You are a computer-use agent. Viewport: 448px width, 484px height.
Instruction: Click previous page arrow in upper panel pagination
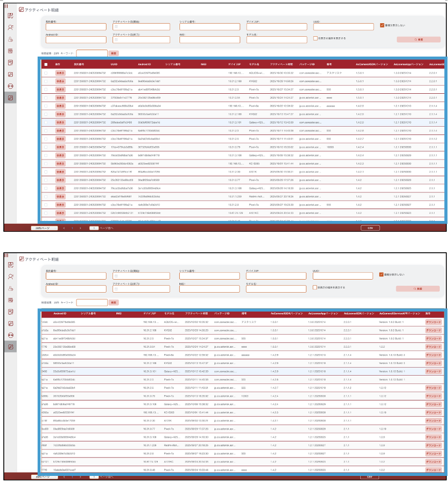[x=64, y=228]
